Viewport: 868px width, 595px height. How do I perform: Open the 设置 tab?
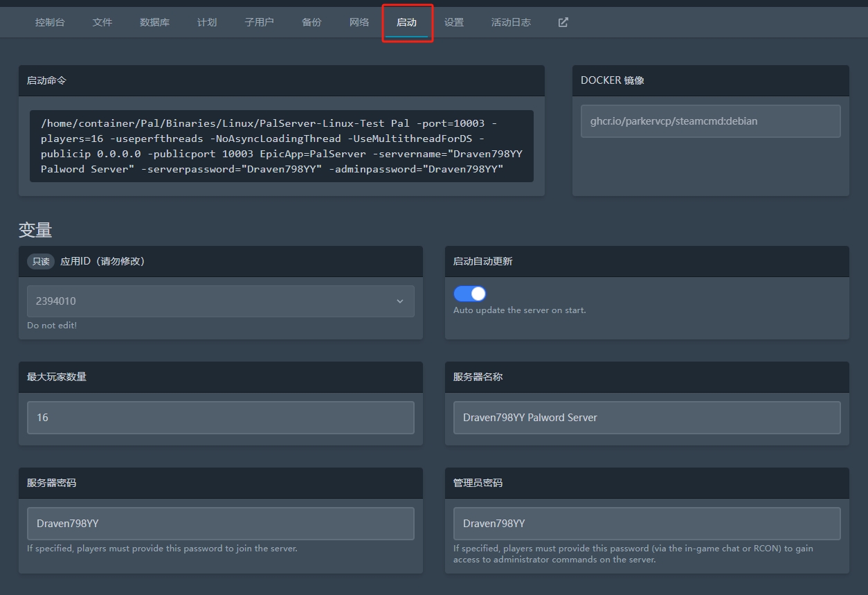tap(454, 22)
